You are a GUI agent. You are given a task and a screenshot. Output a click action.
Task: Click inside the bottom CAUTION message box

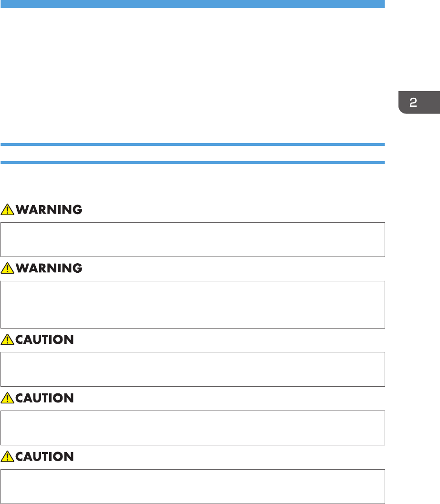coord(192,486)
